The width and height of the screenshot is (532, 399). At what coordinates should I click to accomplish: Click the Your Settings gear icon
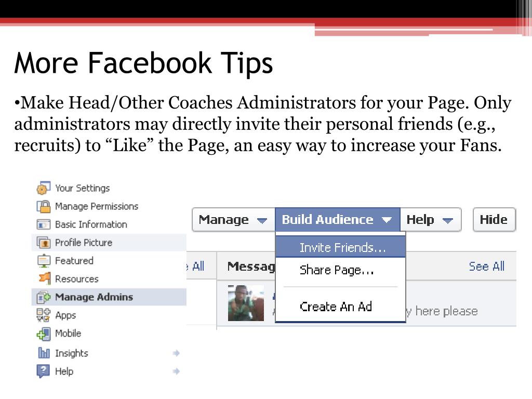[x=44, y=188]
